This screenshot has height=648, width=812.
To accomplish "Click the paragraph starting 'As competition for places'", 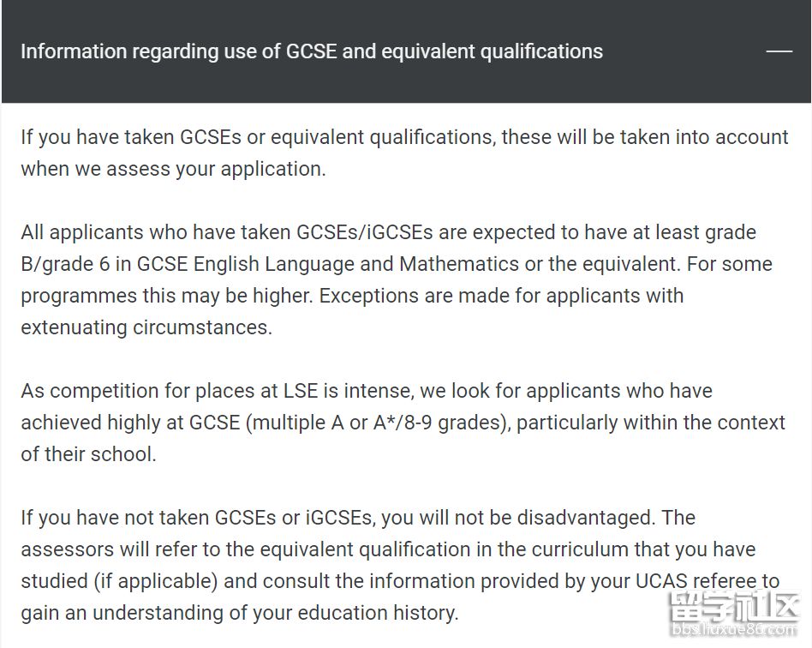I will coord(403,423).
